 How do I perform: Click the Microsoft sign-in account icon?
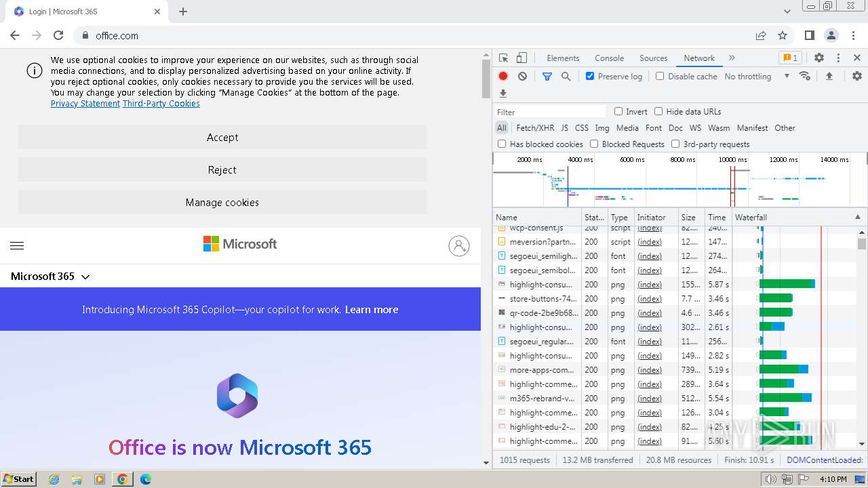(459, 245)
